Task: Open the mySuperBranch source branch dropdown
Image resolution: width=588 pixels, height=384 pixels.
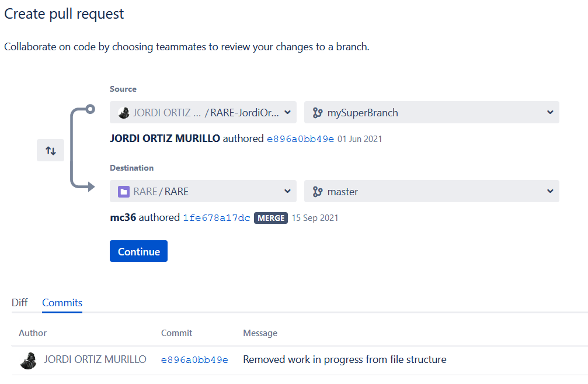Action: 432,113
